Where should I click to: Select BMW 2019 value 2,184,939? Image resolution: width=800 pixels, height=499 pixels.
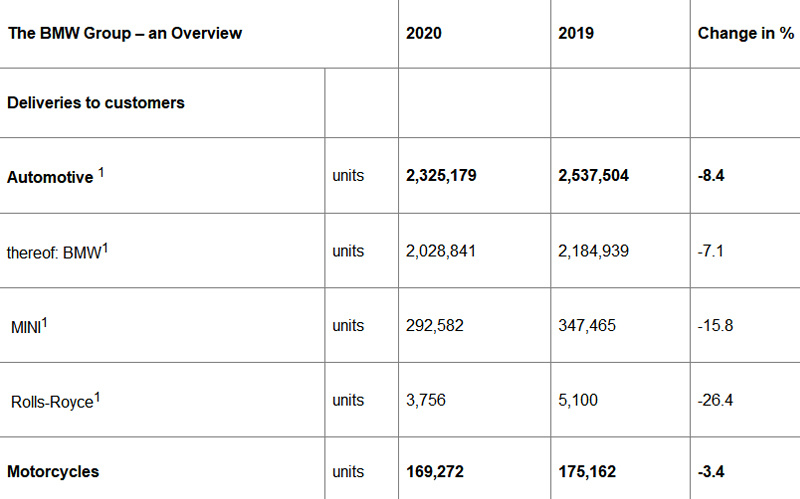[x=593, y=251]
